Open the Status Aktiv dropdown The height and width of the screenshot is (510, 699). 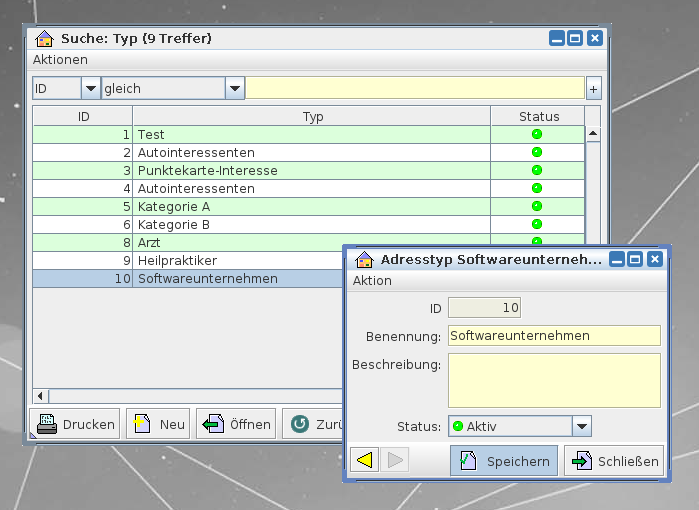coord(581,427)
